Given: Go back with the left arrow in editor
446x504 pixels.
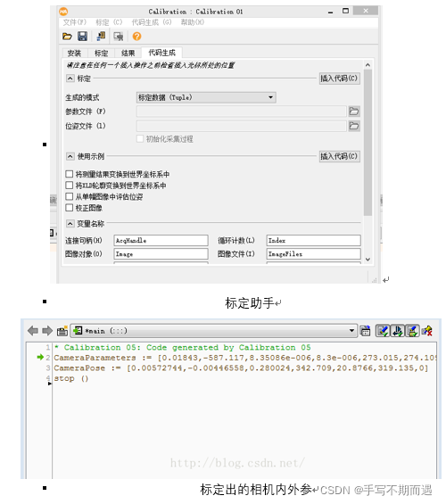Looking at the screenshot, I should click(x=33, y=330).
